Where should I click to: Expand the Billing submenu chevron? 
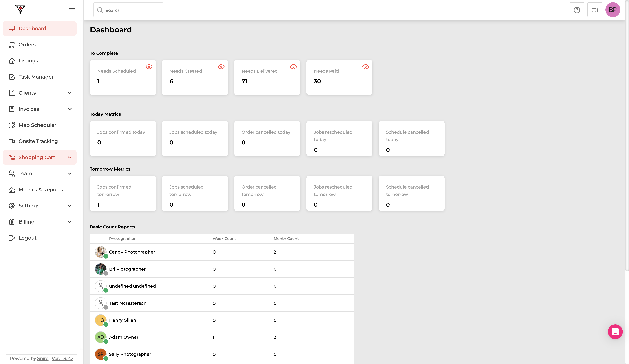pyautogui.click(x=70, y=222)
